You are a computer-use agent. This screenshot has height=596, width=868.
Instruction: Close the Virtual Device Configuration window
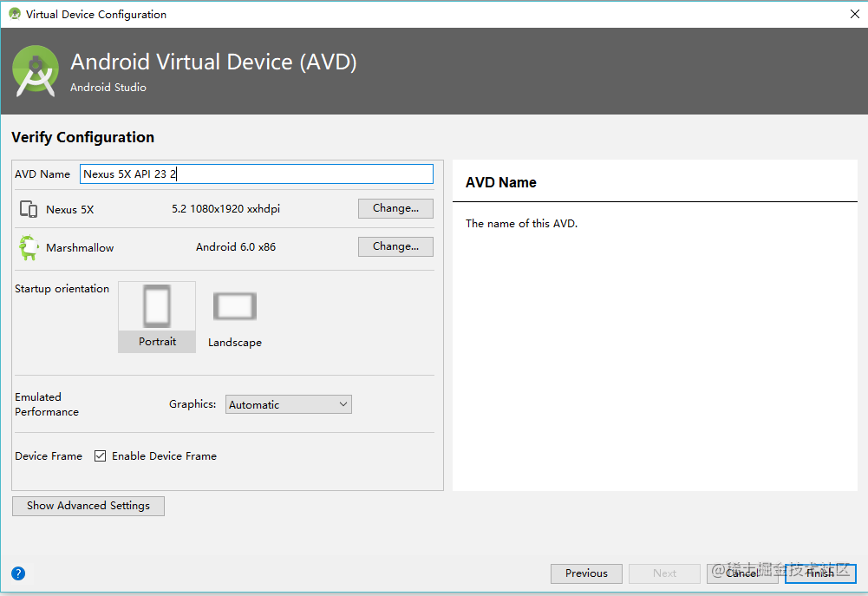855,14
